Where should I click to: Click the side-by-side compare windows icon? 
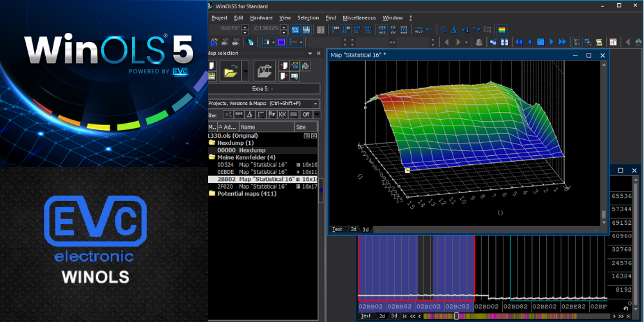(504, 42)
